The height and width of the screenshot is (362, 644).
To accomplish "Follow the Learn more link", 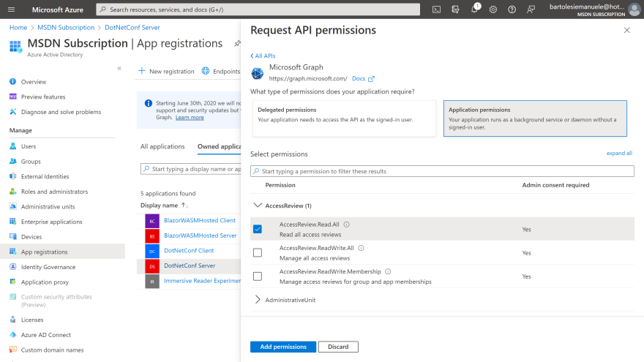I will coord(190,118).
